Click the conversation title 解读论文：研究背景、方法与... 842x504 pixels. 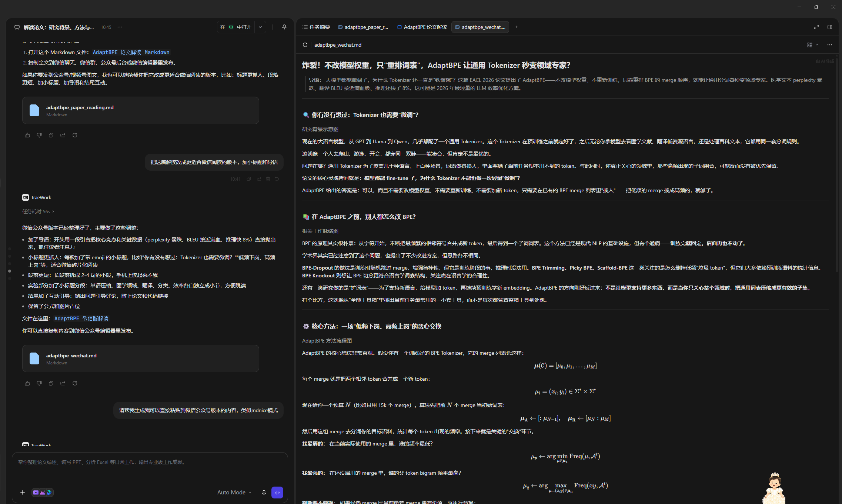59,27
